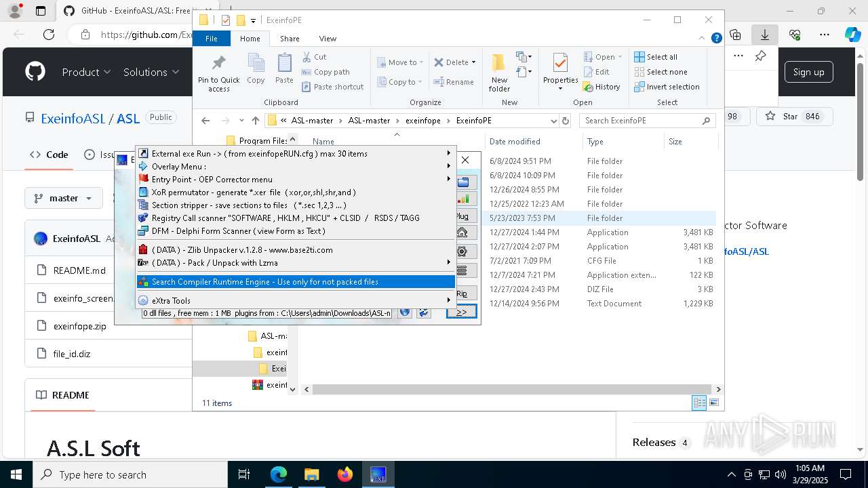Click the New folder icon

499,73
